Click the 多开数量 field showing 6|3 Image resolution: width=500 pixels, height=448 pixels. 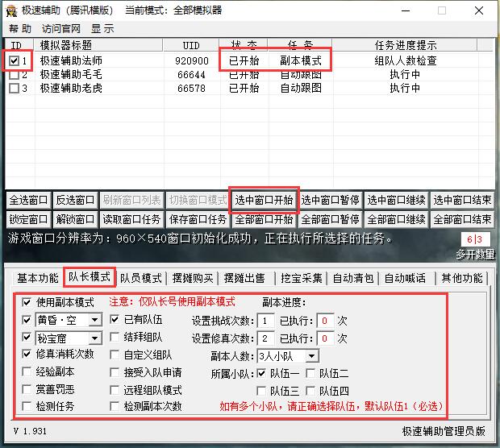click(x=476, y=239)
